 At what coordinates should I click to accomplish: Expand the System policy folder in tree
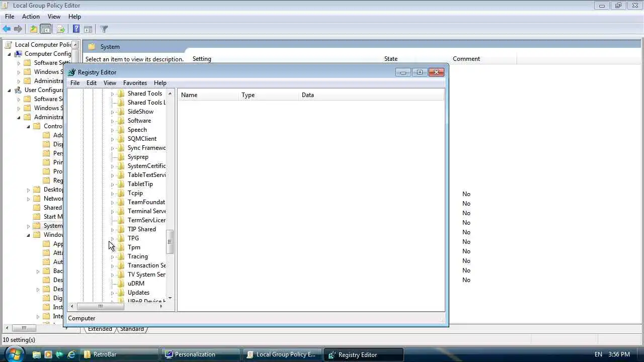[28, 226]
